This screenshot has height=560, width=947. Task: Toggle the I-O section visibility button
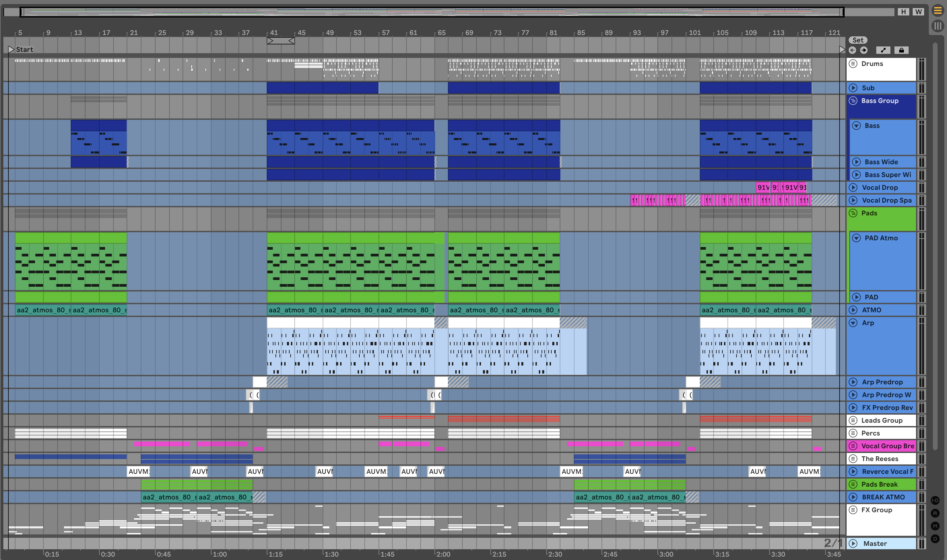pyautogui.click(x=935, y=500)
